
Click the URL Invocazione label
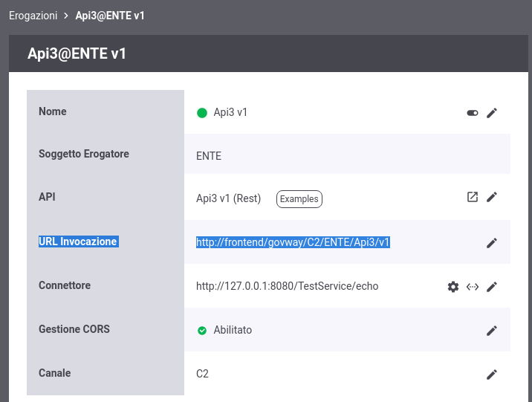point(78,241)
